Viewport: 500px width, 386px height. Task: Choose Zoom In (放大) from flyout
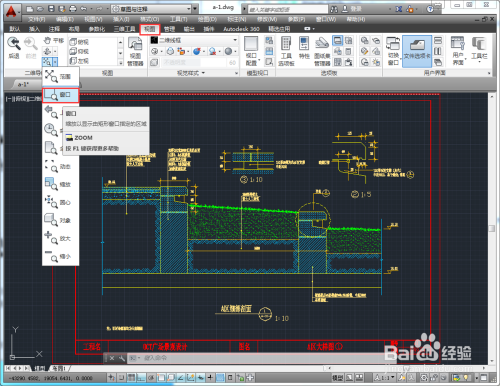click(x=60, y=238)
